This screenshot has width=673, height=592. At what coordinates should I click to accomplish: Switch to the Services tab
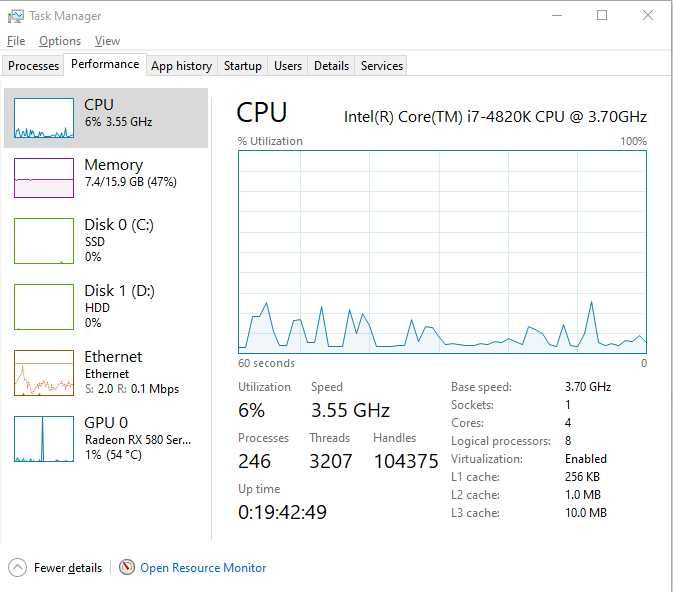tap(382, 66)
